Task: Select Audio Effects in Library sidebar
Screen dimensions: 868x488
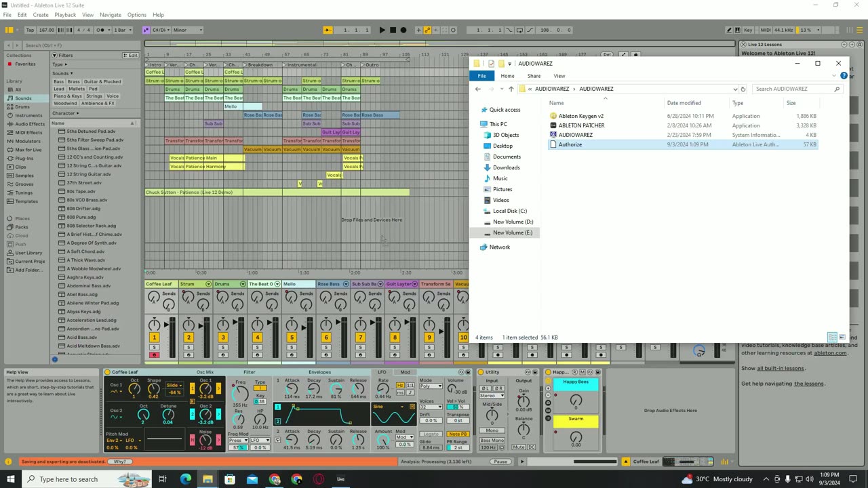Action: coord(30,124)
